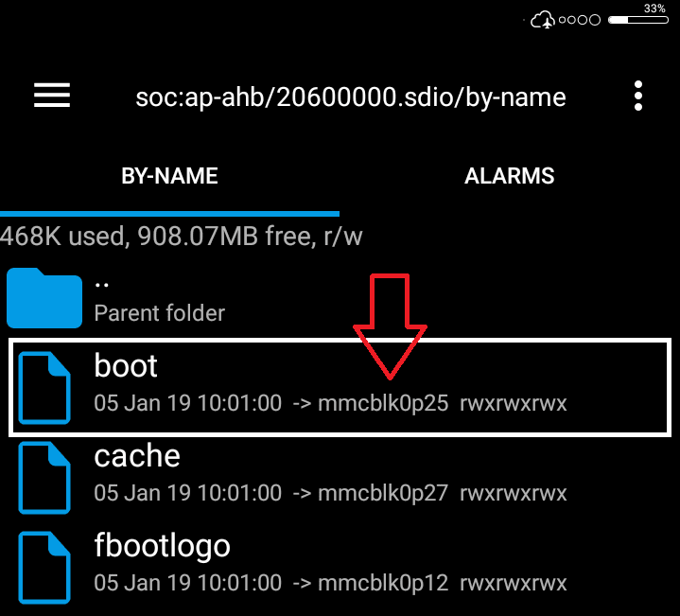Open the file named fbootlogo

[x=162, y=547]
